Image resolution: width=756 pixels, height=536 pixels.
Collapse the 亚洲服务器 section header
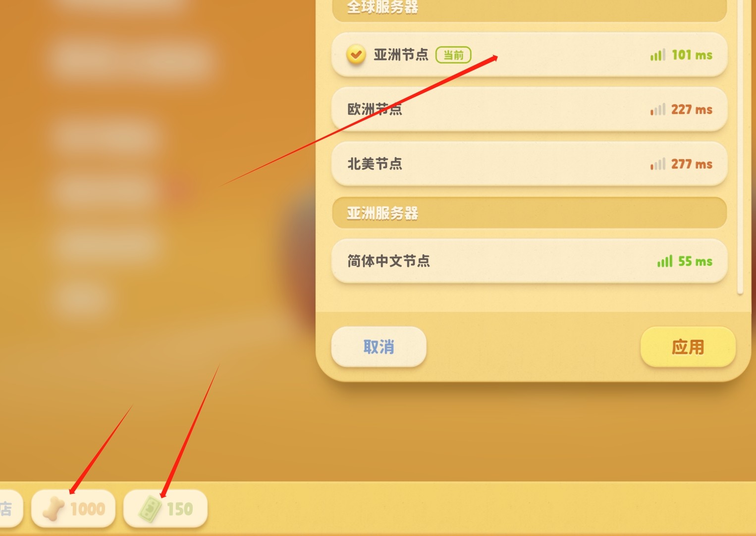pyautogui.click(x=529, y=213)
